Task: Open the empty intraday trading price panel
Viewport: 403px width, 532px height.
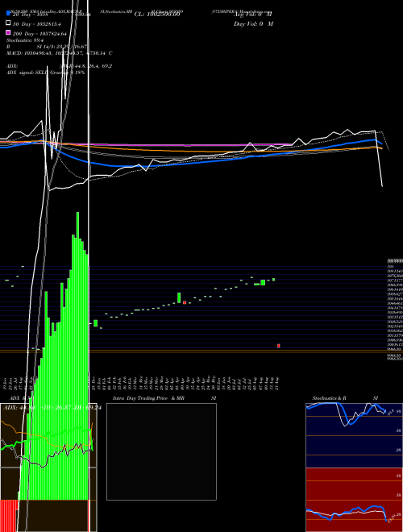Action: (161, 451)
